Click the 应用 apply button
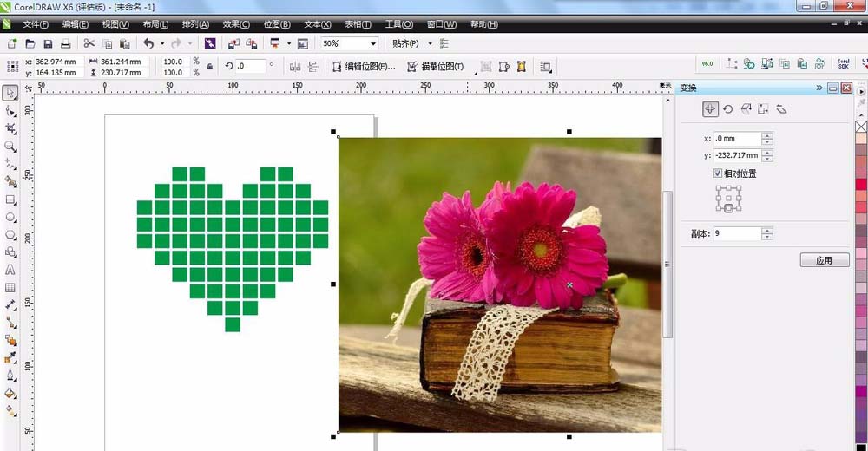The height and width of the screenshot is (451, 868). click(x=825, y=260)
